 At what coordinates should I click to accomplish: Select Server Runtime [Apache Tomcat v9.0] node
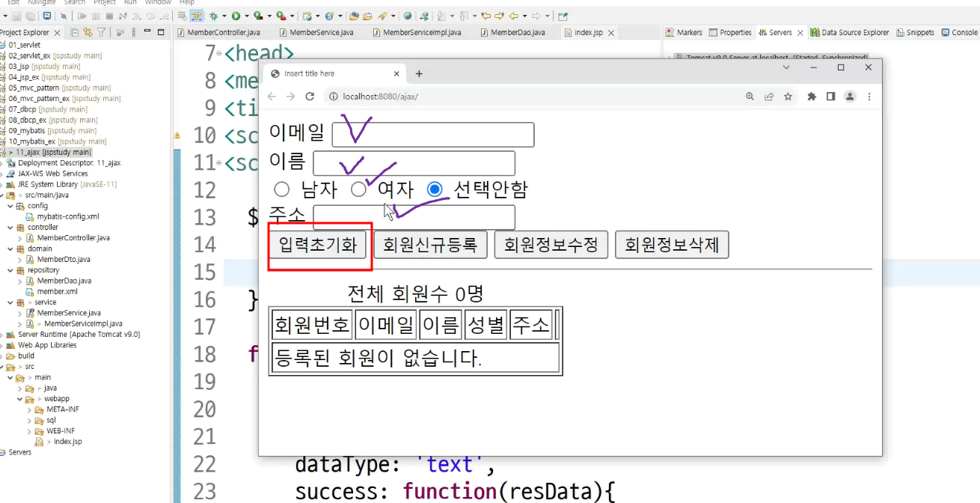point(79,335)
